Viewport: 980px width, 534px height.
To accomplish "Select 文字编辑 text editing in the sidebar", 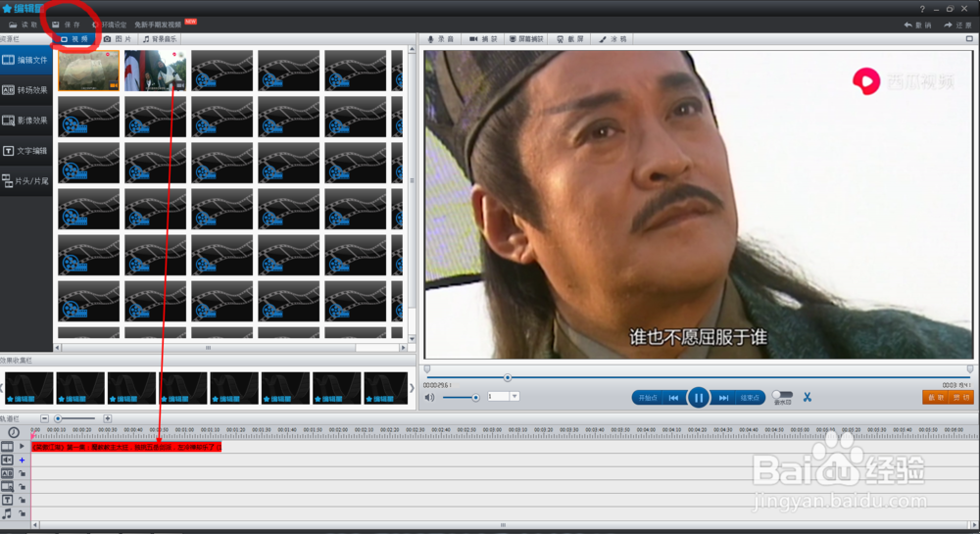I will (x=25, y=151).
